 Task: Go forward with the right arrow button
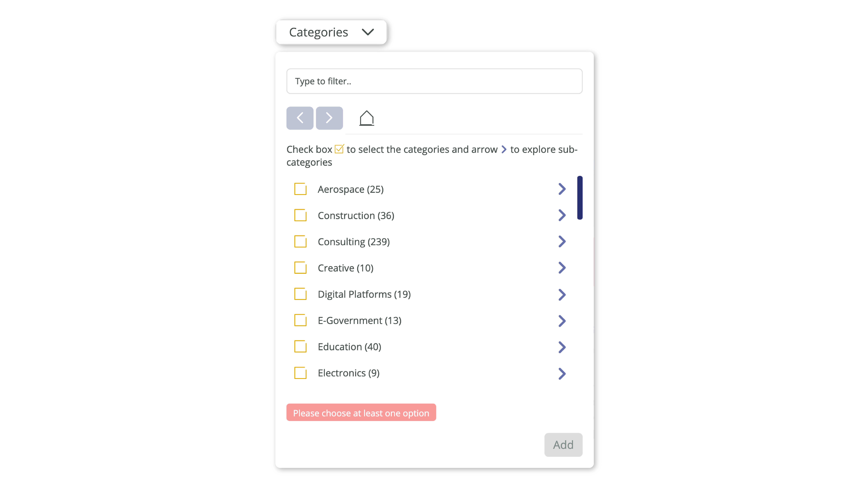point(329,118)
